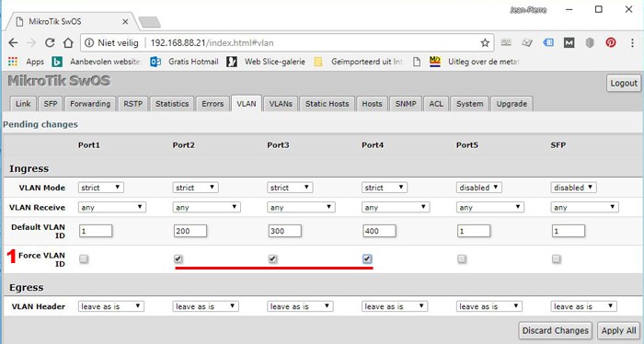Open Egress VLAN Header dropdown for Port1
Viewport: 644px width, 344px height.
(x=111, y=306)
